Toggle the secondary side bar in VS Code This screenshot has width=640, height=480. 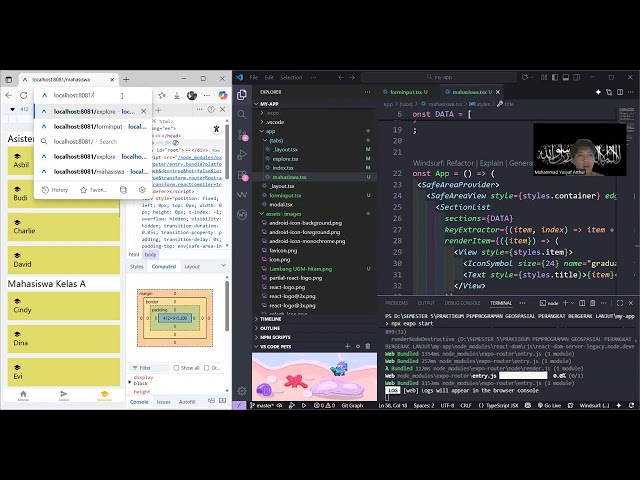coord(576,77)
